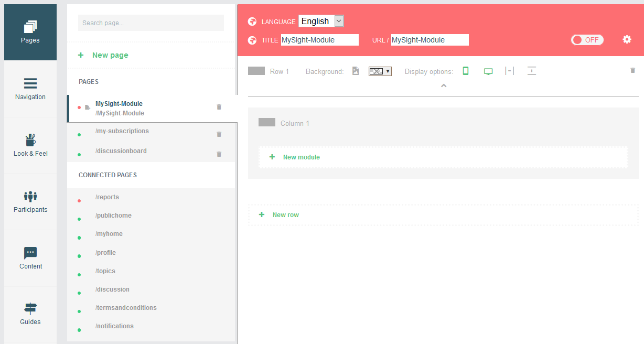Click the Search page input field
Image resolution: width=644 pixels, height=344 pixels.
[151, 23]
